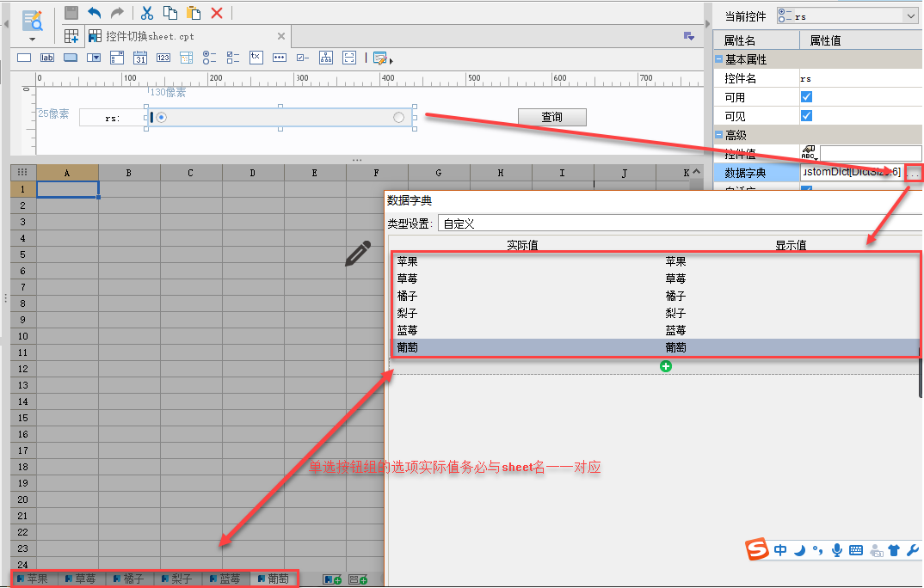Image resolution: width=924 pixels, height=588 pixels.
Task: Switch to the 橘子 sheet tab
Action: 129,579
